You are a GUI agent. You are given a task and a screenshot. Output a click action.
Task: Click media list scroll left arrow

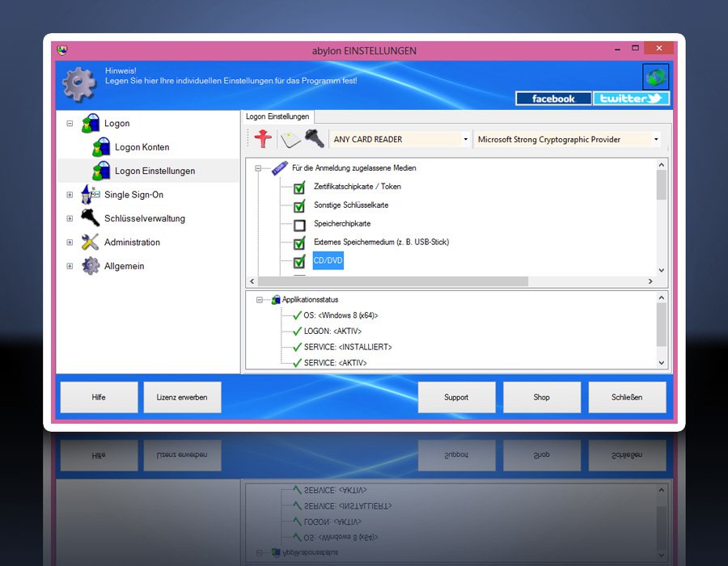(252, 281)
